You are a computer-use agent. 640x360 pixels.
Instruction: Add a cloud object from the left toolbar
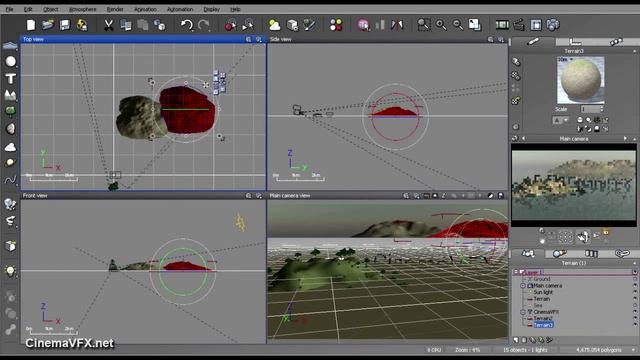tap(11, 147)
